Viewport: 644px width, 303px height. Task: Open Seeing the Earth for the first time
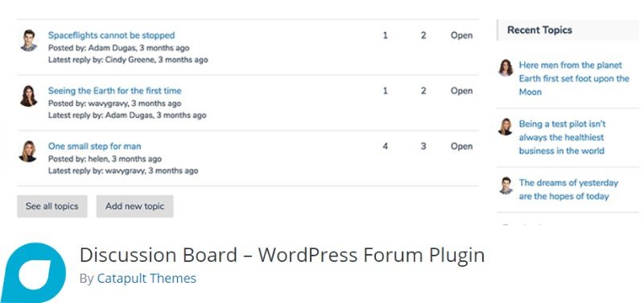pyautogui.click(x=114, y=91)
